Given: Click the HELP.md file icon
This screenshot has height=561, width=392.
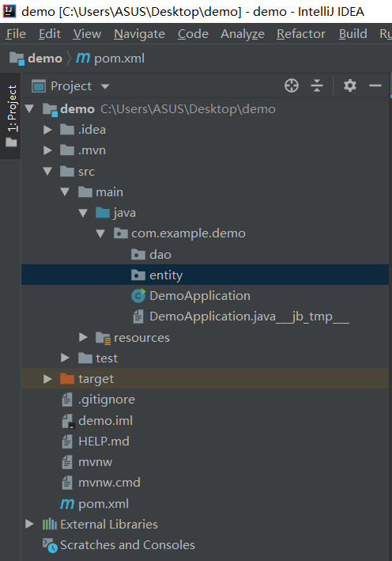Looking at the screenshot, I should coord(67,442).
